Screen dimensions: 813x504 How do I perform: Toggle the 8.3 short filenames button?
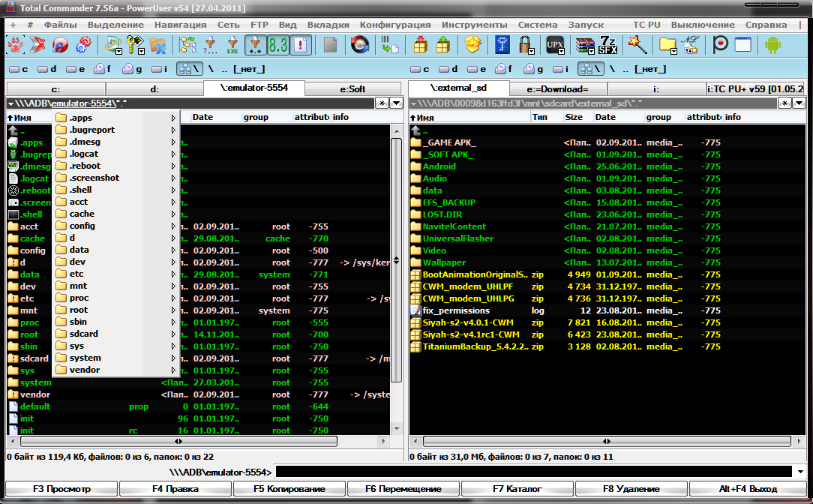278,45
